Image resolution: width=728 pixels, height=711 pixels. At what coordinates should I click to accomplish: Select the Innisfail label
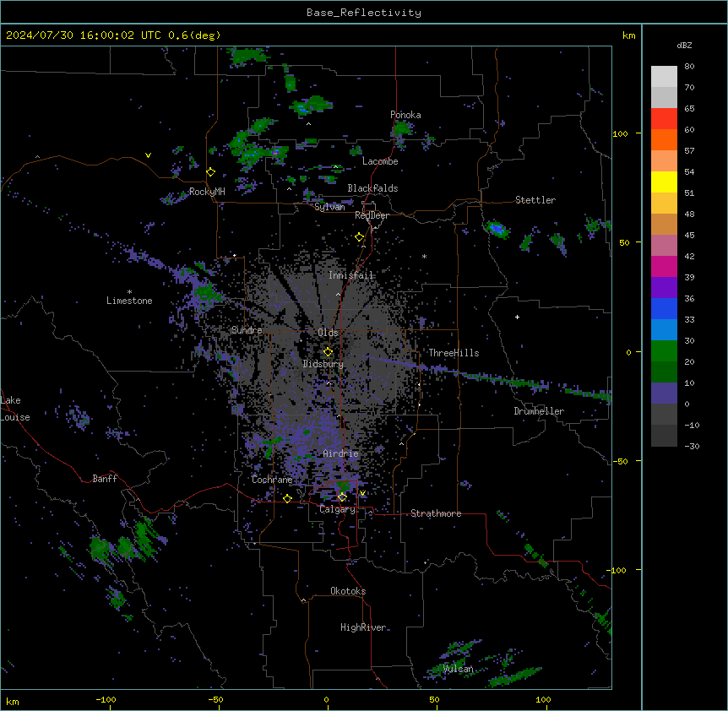[350, 275]
